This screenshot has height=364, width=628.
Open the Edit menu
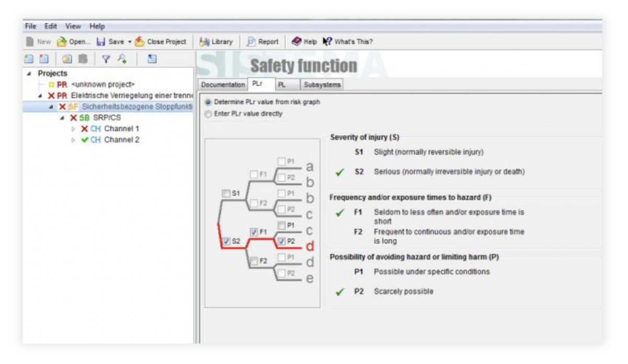pyautogui.click(x=51, y=26)
